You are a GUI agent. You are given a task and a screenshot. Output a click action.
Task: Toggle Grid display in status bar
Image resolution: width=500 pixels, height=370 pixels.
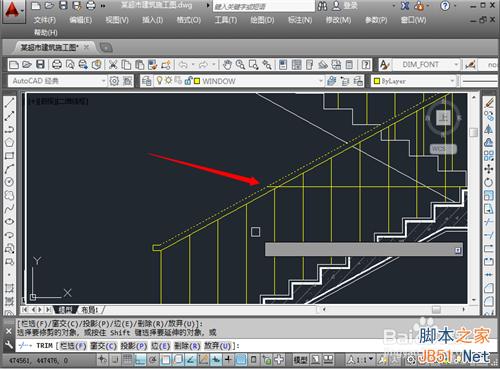[x=127, y=360]
